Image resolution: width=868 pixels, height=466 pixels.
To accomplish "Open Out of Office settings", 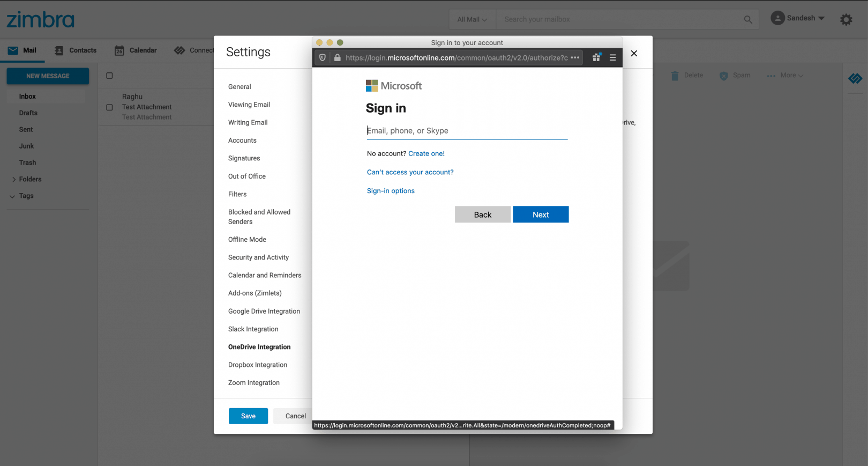I will click(247, 176).
